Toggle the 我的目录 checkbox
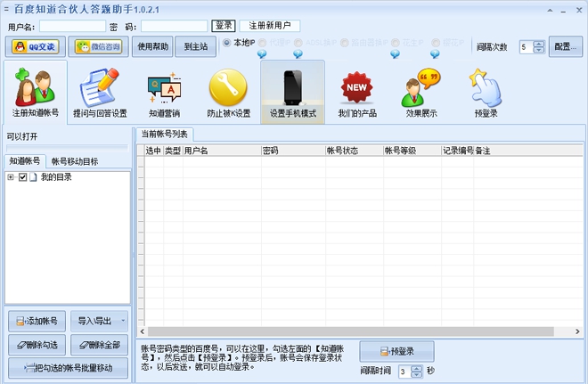 tap(22, 177)
